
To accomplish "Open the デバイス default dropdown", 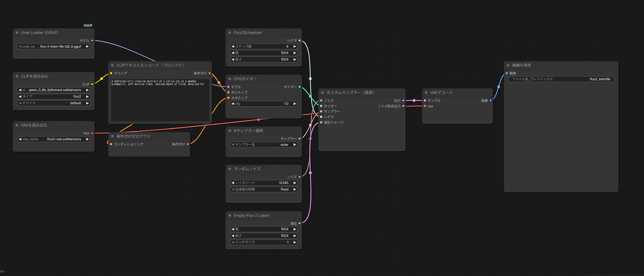I will click(54, 103).
